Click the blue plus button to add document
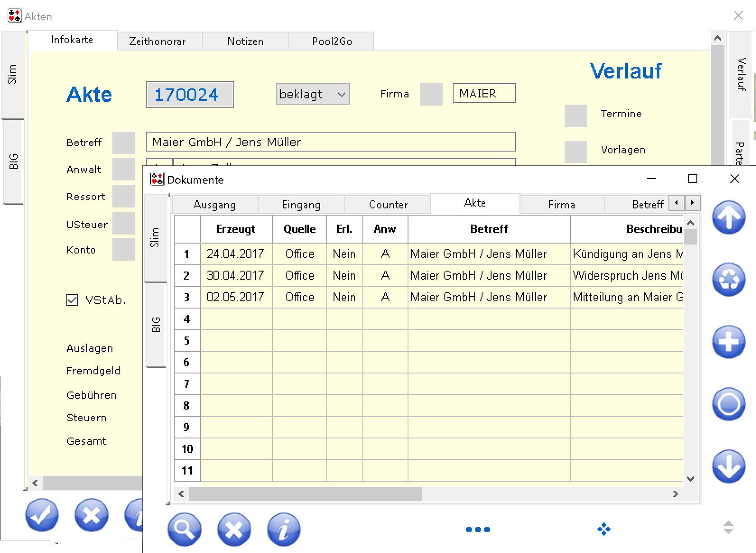This screenshot has width=756, height=553. point(728,342)
